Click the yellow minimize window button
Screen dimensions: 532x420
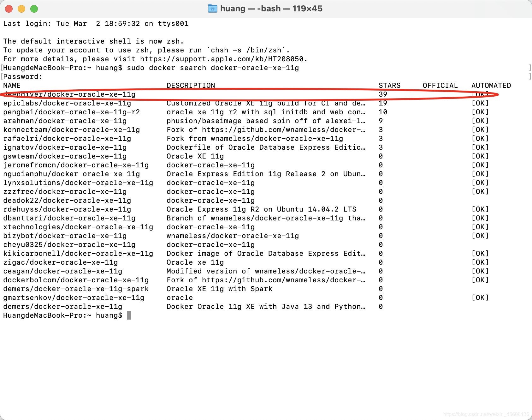click(21, 9)
